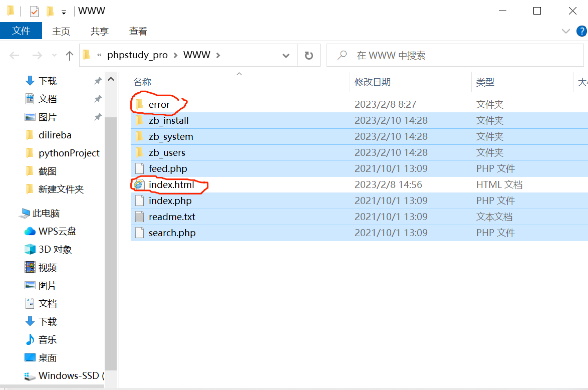Image resolution: width=588 pixels, height=390 pixels.
Task: Open pythonProject in the sidebar
Action: tap(69, 153)
